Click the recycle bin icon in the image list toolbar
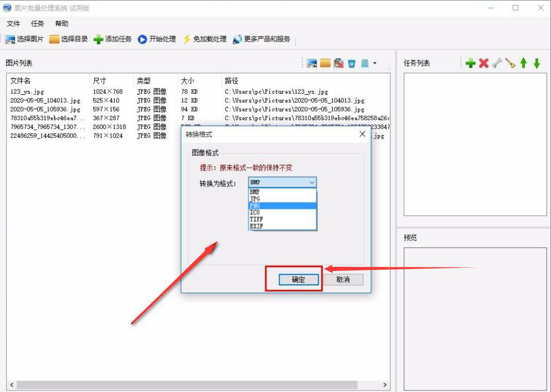 pos(352,63)
